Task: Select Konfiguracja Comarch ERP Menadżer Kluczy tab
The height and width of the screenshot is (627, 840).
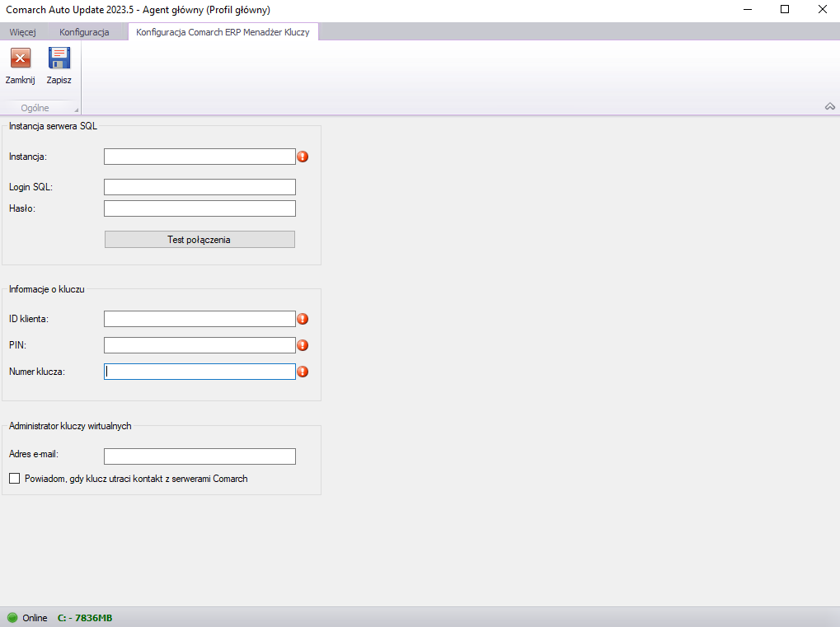Action: coord(223,32)
